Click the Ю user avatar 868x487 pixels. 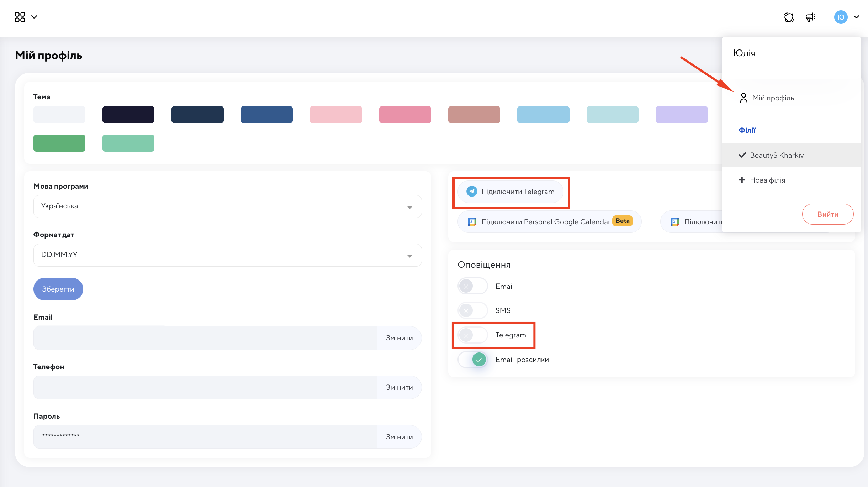click(x=841, y=17)
